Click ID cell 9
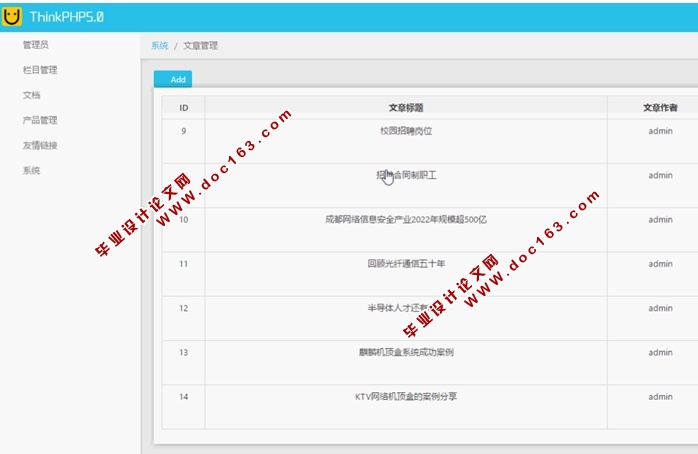This screenshot has width=698, height=454. (183, 131)
